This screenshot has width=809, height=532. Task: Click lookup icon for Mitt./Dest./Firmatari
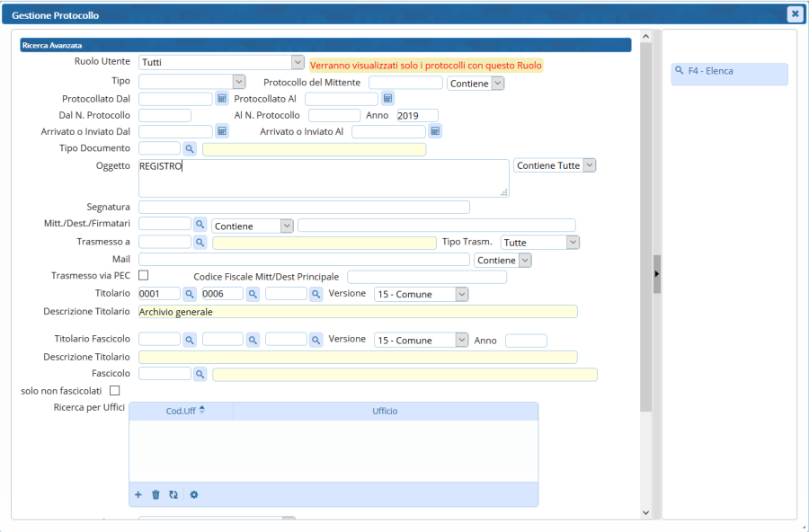point(200,225)
